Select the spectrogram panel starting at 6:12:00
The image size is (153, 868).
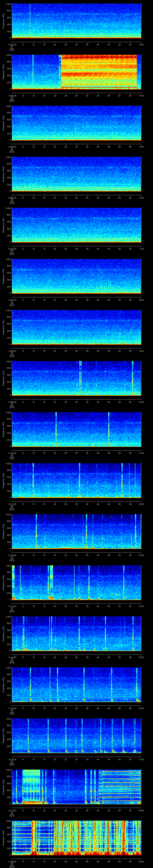point(76,531)
